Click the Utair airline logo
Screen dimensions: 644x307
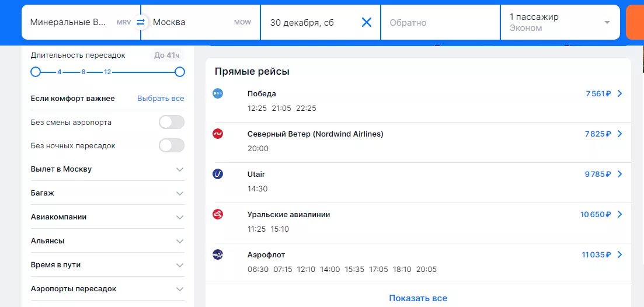tap(218, 174)
